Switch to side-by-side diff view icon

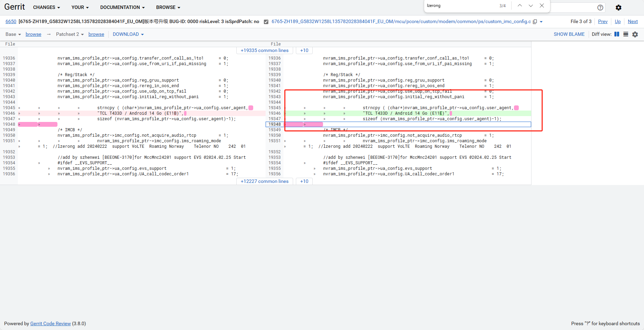(x=617, y=34)
